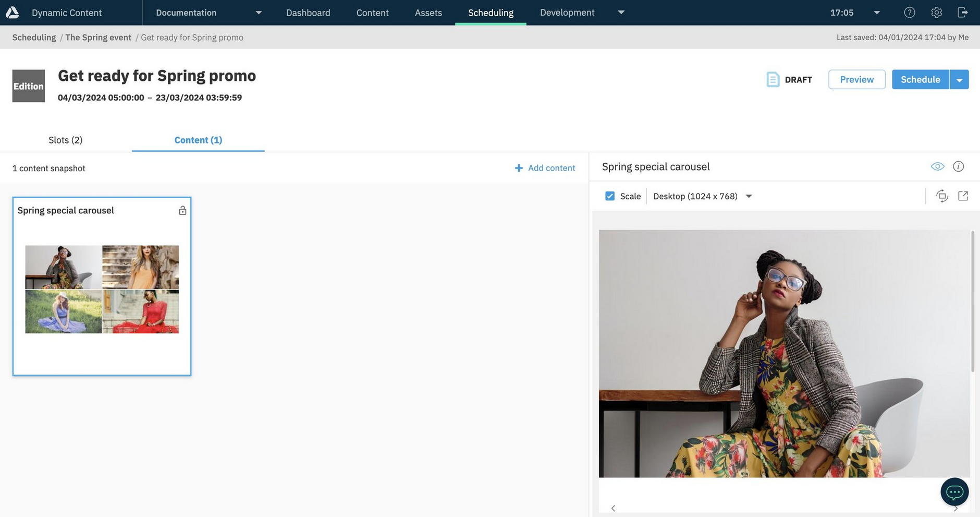Expand the Schedule button dropdown arrow
Image resolution: width=980 pixels, height=517 pixels.
coord(959,80)
